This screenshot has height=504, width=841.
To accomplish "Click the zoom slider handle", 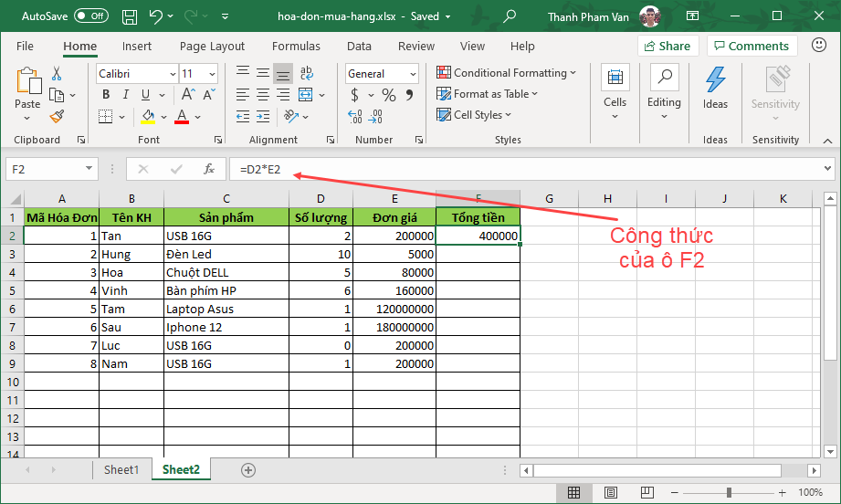I will (729, 492).
